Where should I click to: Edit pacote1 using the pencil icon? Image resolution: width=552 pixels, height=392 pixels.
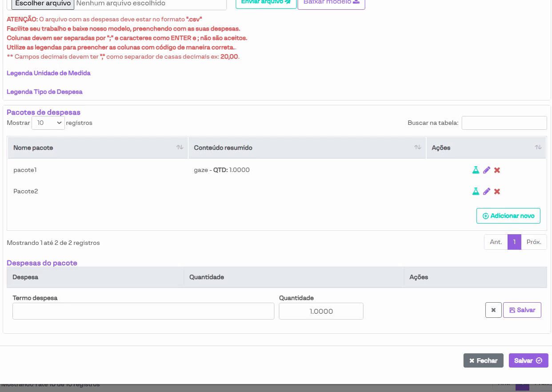487,170
